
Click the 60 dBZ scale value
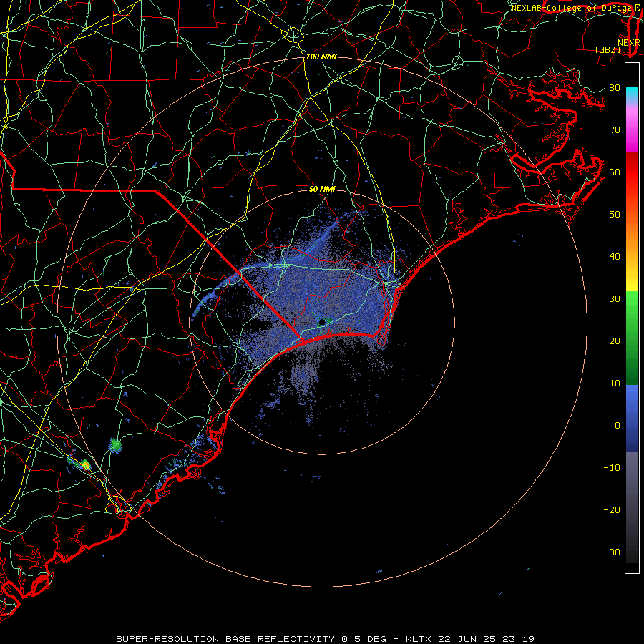[615, 172]
